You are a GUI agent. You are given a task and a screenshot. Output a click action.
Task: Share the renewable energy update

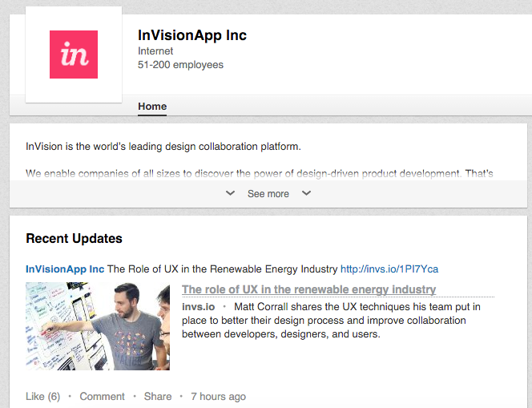pyautogui.click(x=158, y=397)
